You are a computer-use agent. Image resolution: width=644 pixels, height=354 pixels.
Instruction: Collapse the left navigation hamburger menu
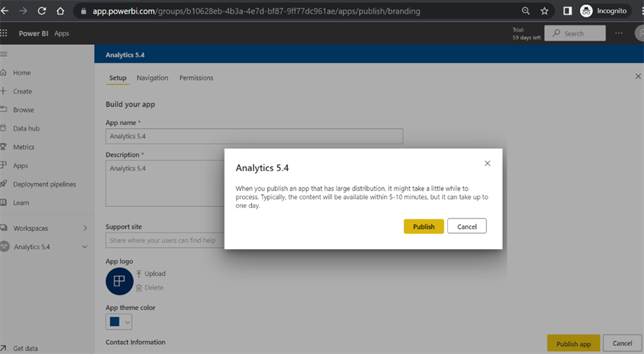(x=4, y=54)
